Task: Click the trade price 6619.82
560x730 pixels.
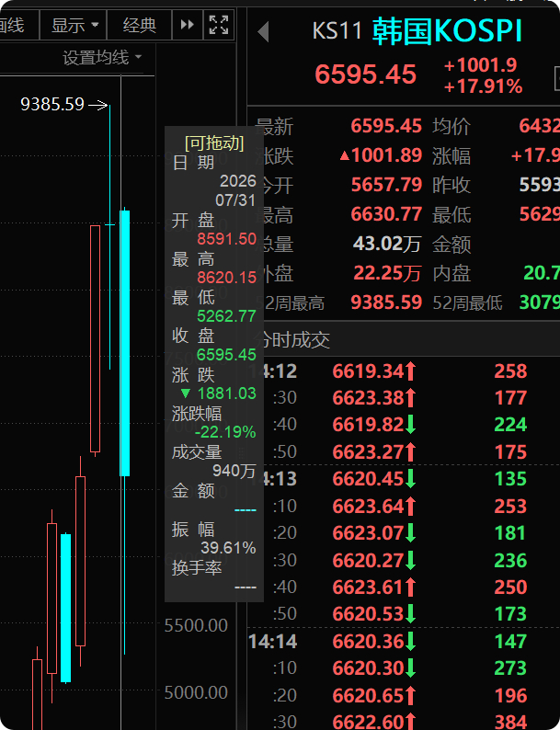Action: (368, 425)
